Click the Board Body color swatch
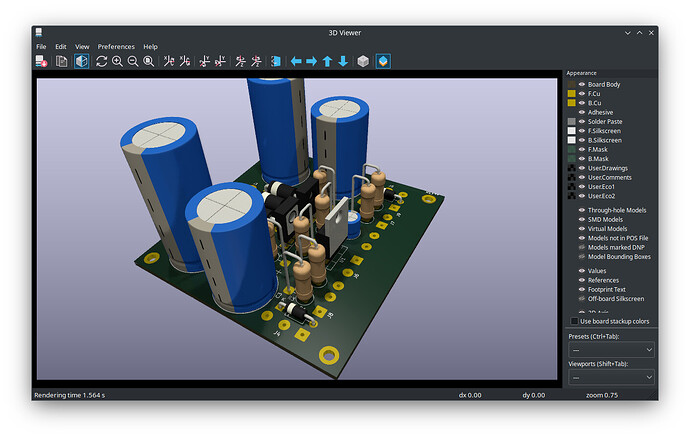 click(x=572, y=84)
